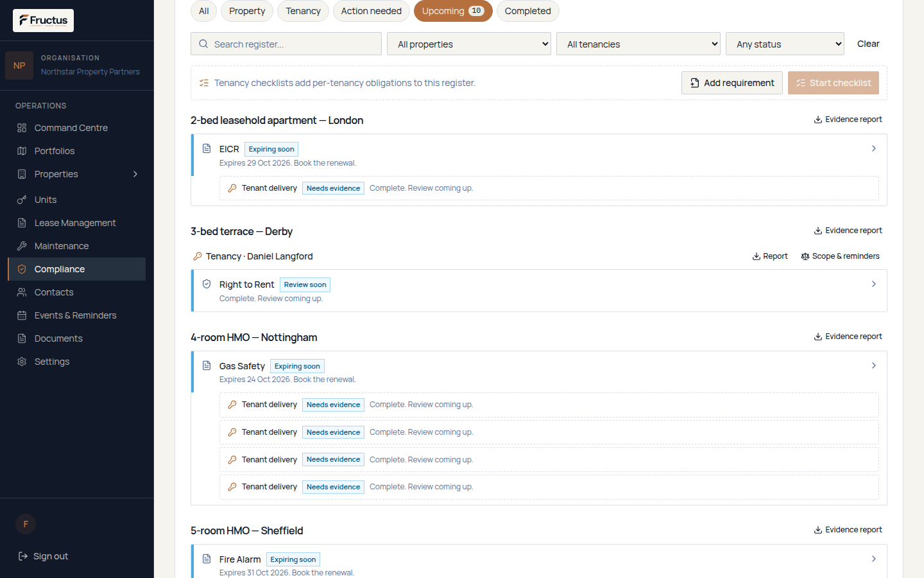Click the Portfolios map icon
Screen dimensions: 924x578
coord(22,151)
